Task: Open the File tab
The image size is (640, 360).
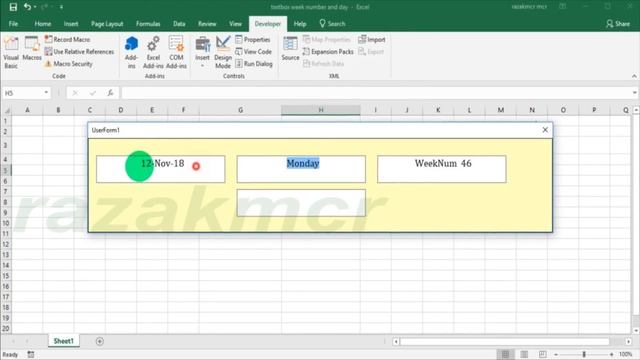Action: 13,24
